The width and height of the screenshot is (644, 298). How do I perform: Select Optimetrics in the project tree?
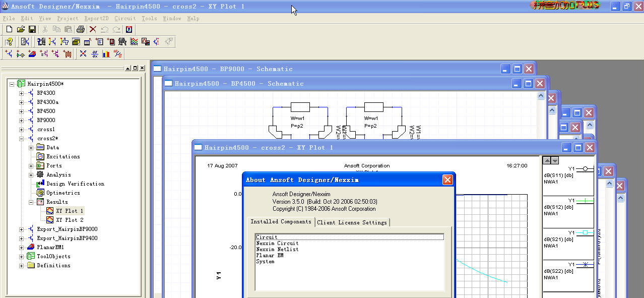63,193
